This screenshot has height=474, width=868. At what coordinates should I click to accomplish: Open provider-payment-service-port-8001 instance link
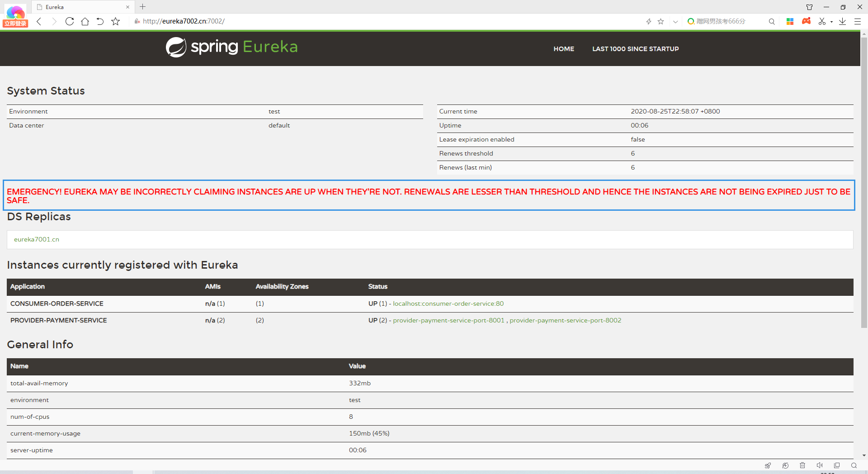point(448,321)
